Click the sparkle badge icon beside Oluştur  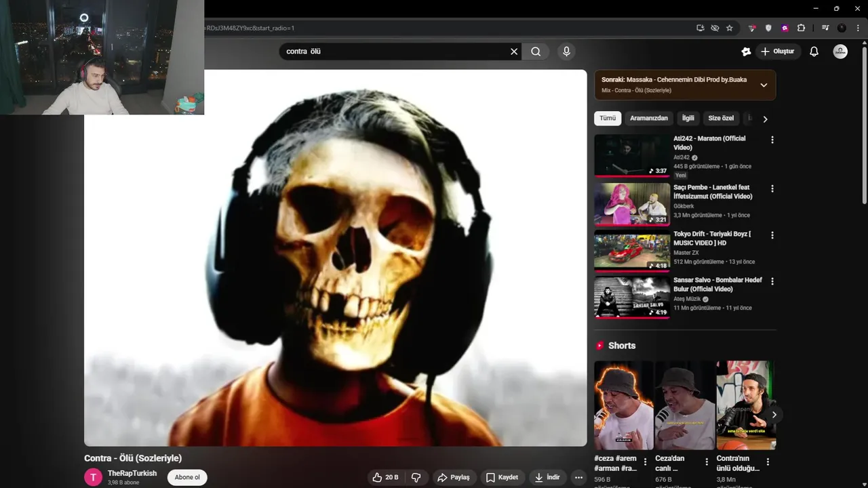pyautogui.click(x=746, y=52)
